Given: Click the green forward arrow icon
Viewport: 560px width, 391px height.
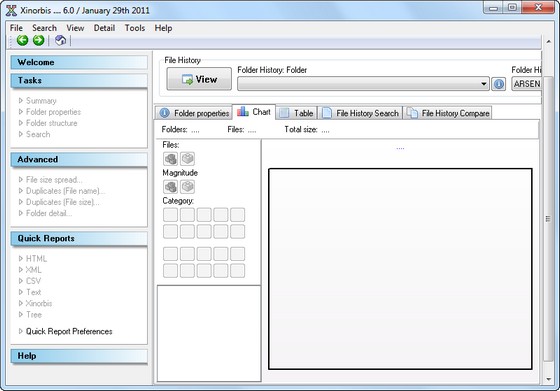Looking at the screenshot, I should 39,40.
